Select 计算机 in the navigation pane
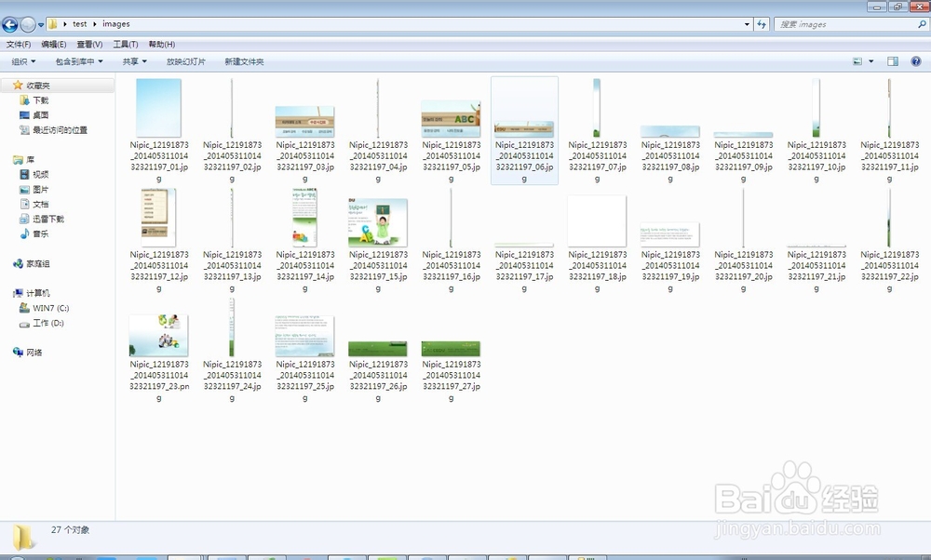931x560 pixels. point(37,293)
